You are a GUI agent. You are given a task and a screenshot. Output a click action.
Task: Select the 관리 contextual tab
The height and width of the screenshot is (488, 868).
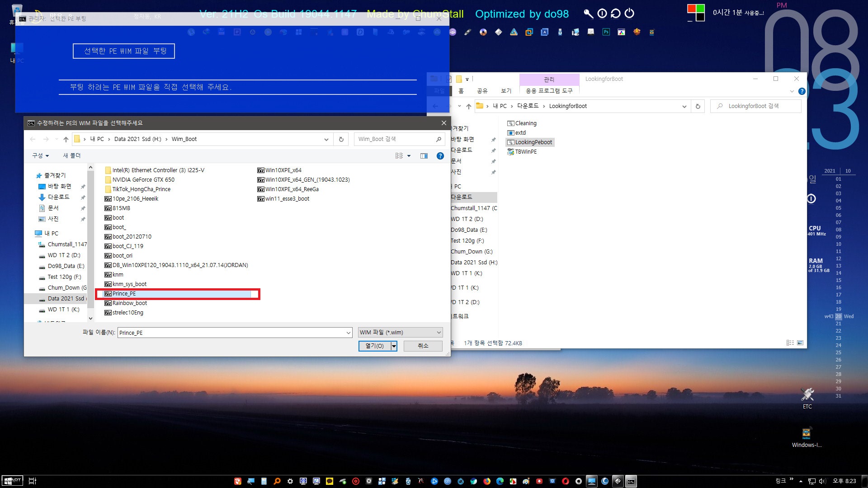pos(549,80)
